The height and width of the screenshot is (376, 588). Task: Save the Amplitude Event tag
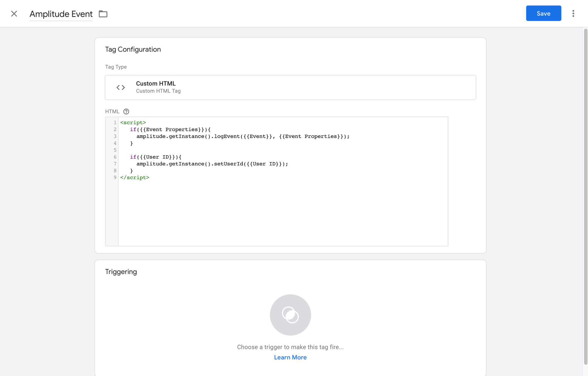click(x=543, y=13)
